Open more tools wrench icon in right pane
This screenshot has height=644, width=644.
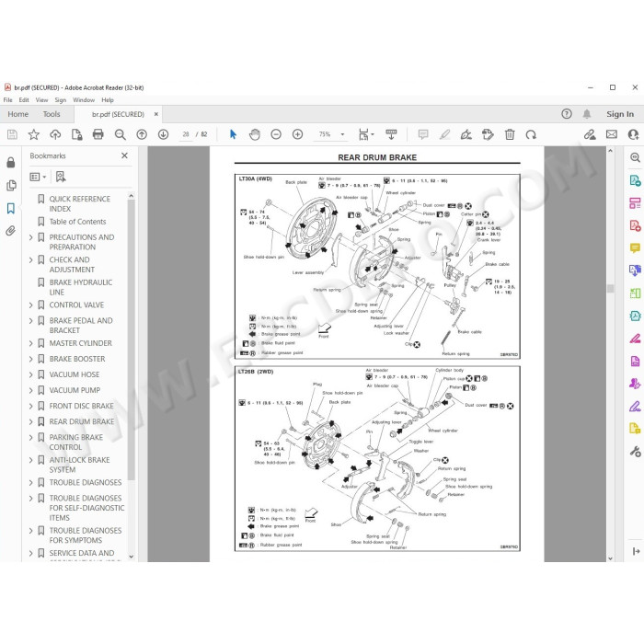[635, 452]
